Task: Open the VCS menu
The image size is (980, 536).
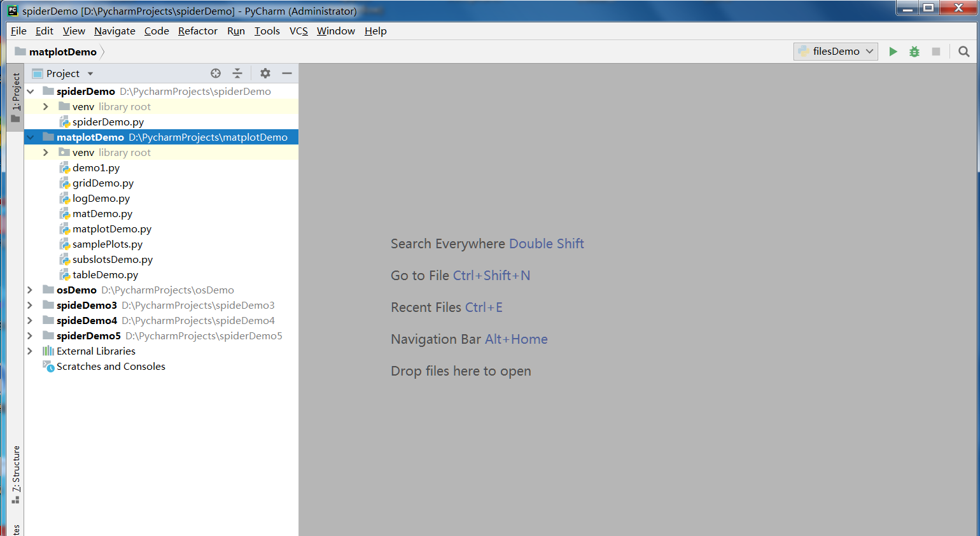Action: click(x=298, y=31)
